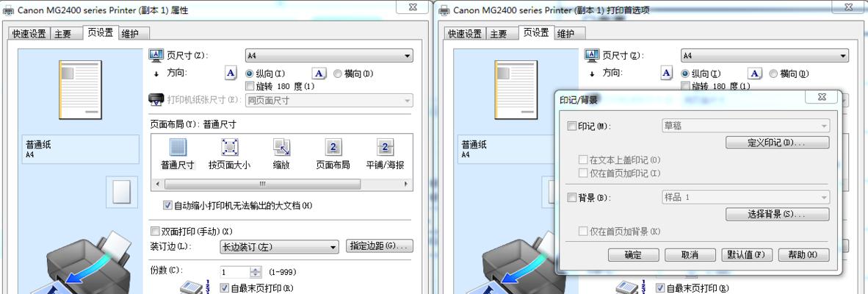Select 平铺/海报 layout icon

pos(385,147)
